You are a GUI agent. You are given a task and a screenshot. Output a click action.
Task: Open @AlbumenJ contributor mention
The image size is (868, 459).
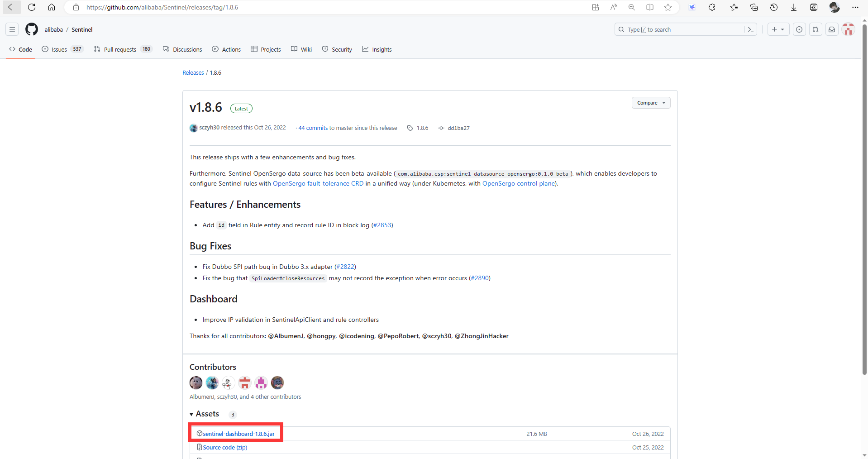pyautogui.click(x=286, y=336)
